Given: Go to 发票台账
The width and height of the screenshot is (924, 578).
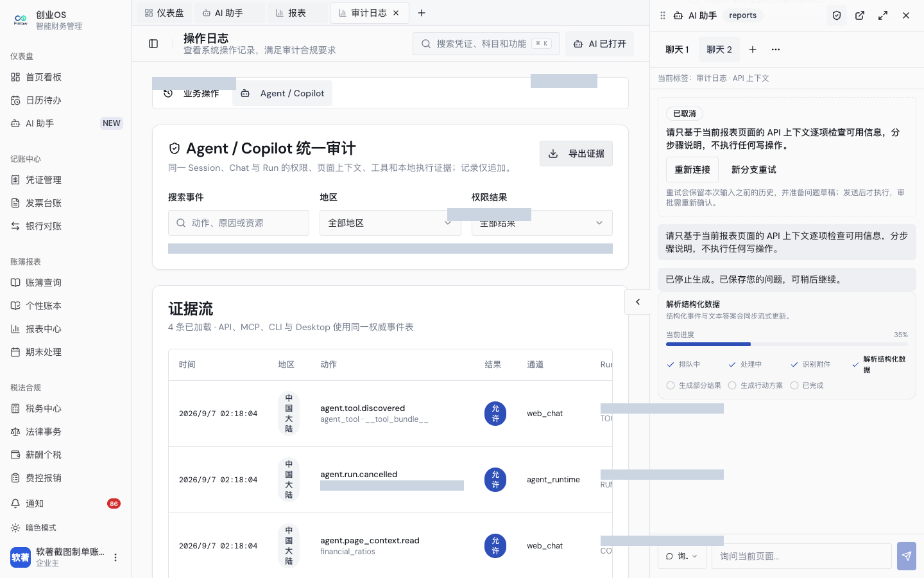Looking at the screenshot, I should (65, 203).
